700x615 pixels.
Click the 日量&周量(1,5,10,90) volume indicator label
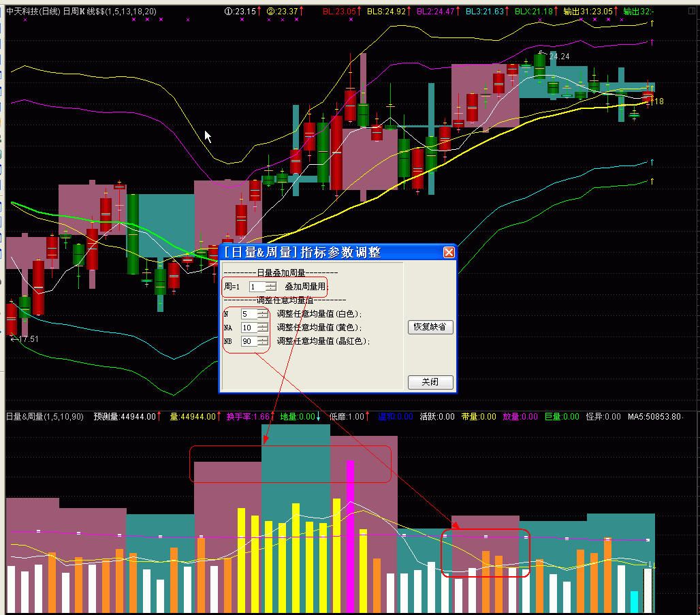[45, 417]
